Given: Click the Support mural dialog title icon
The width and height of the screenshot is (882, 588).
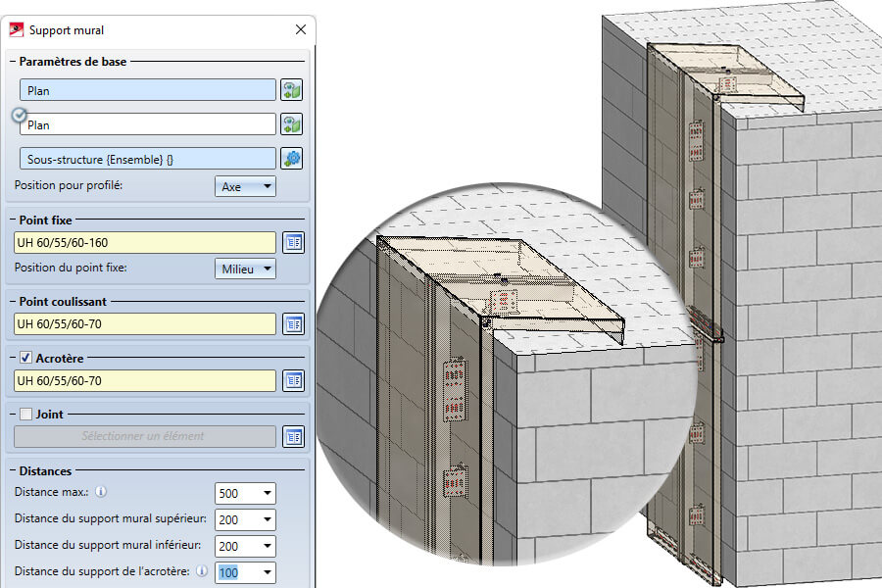Looking at the screenshot, I should [17, 29].
